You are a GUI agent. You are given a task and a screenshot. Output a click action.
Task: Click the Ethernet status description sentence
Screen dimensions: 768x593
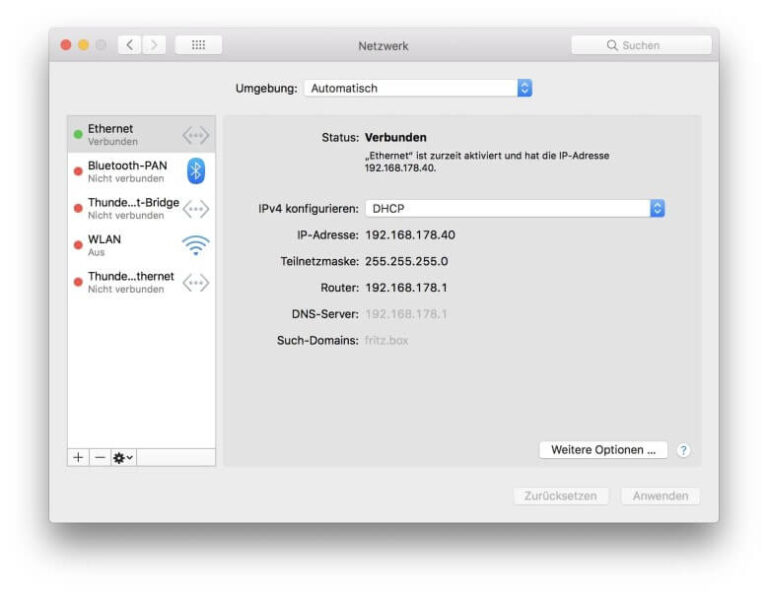tap(487, 162)
